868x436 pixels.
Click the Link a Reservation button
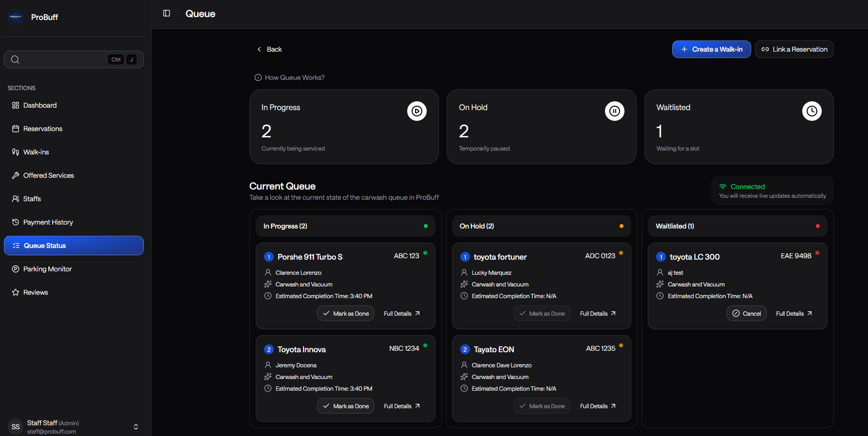point(794,49)
